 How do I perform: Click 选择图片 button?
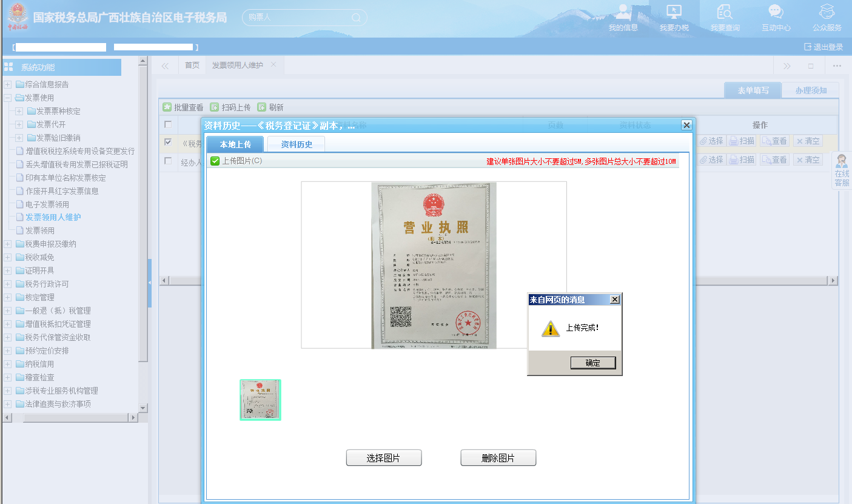[x=384, y=458]
